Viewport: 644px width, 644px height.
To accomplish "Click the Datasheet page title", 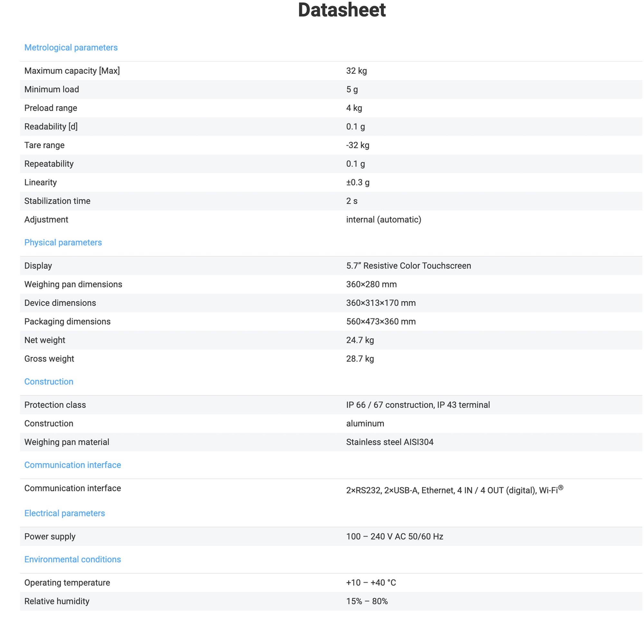I will click(342, 10).
